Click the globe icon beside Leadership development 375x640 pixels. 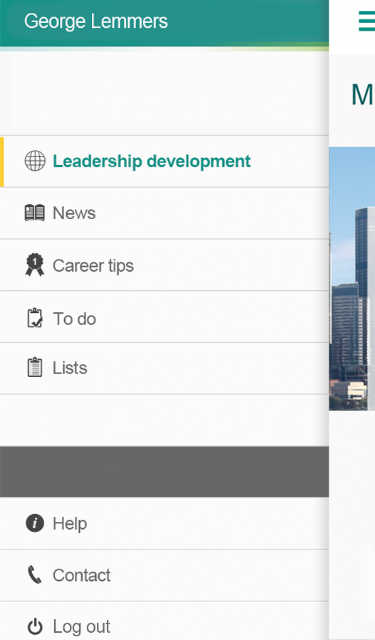(x=35, y=161)
